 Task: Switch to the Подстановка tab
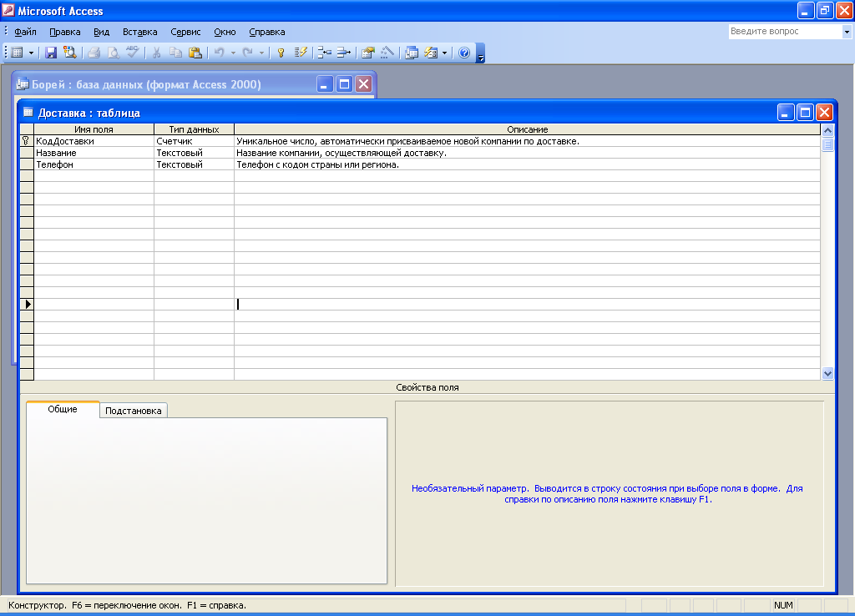pyautogui.click(x=133, y=411)
